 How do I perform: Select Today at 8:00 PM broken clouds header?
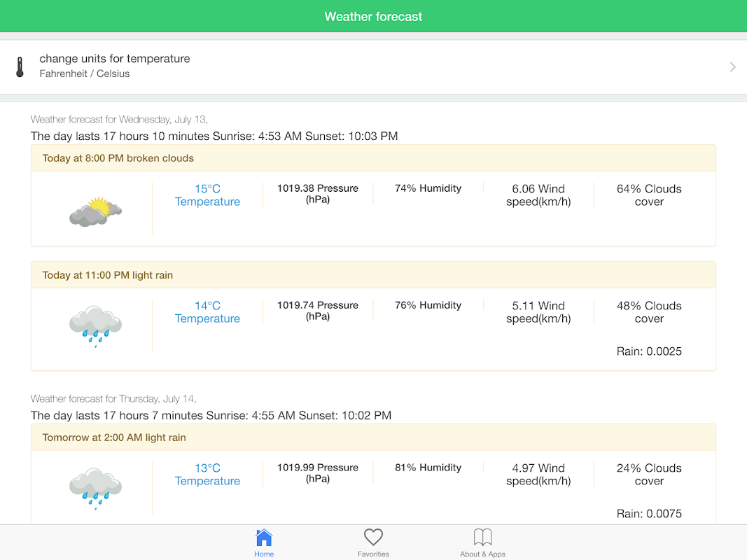click(118, 158)
